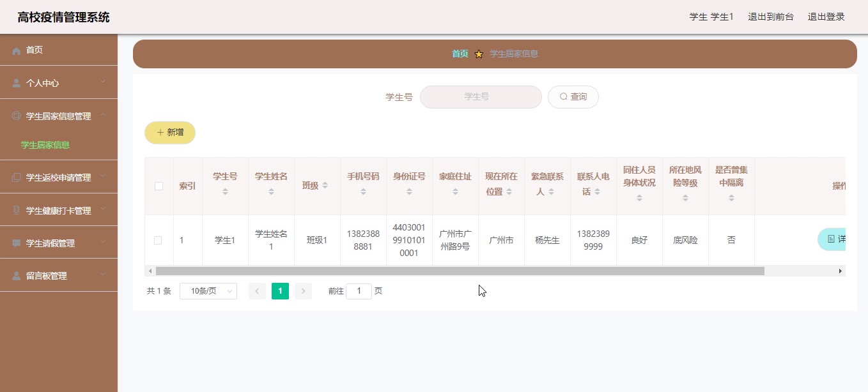
Task: Click the 查询 search button
Action: [x=573, y=97]
